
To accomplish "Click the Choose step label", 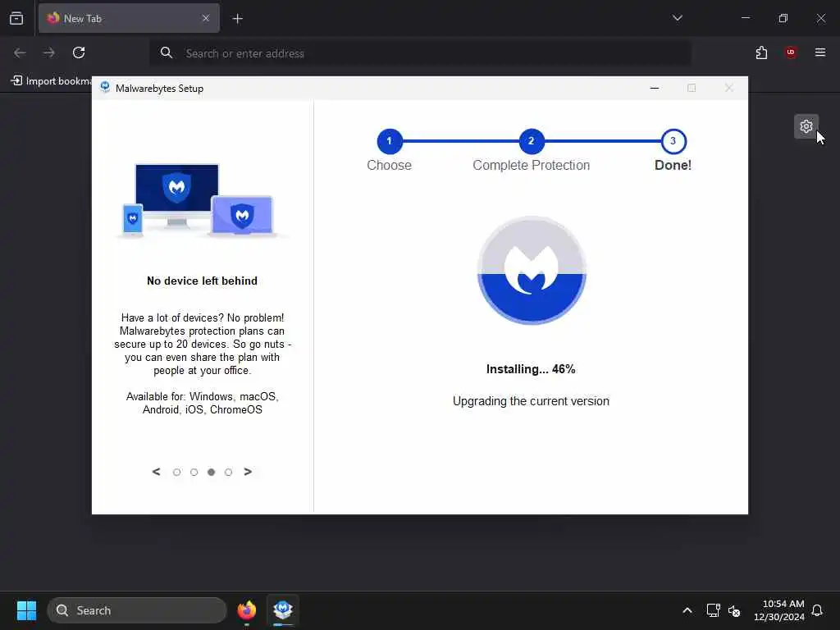I will 389,165.
